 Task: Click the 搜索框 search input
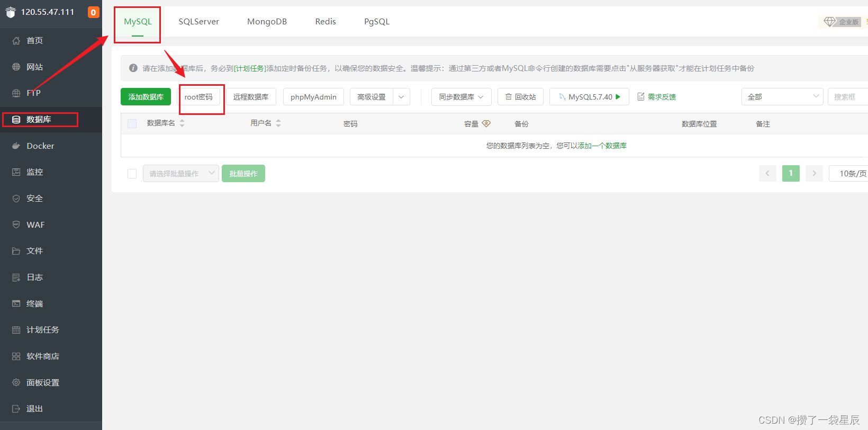click(848, 97)
